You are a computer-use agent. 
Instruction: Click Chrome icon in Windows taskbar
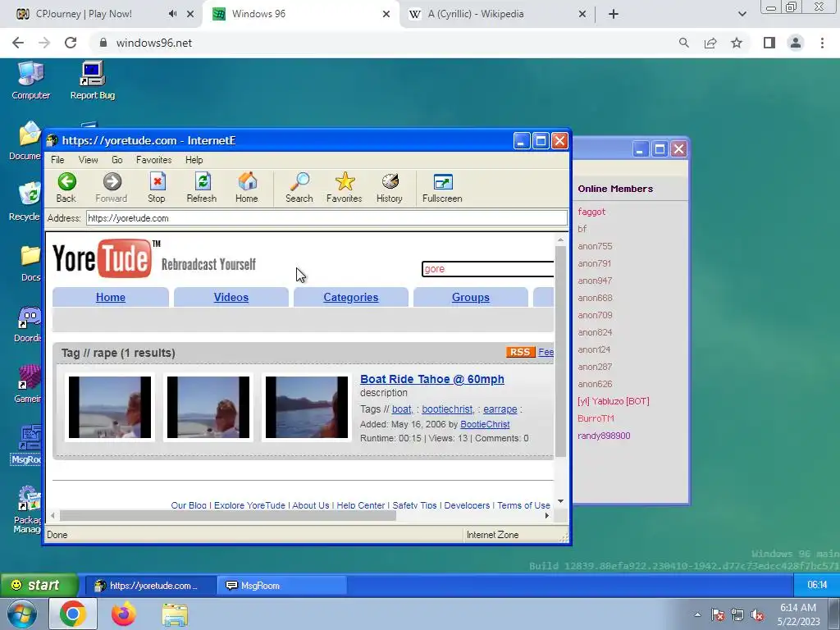pyautogui.click(x=73, y=614)
